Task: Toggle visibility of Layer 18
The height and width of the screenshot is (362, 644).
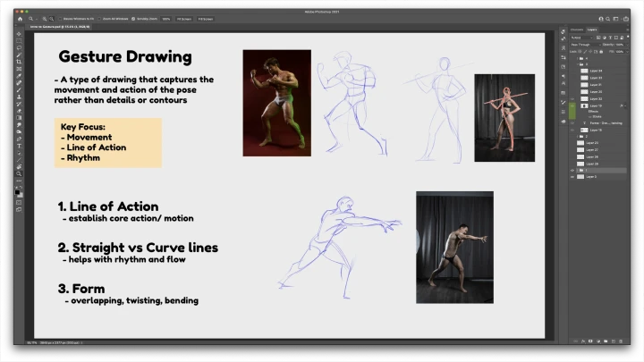Action: tap(572, 130)
